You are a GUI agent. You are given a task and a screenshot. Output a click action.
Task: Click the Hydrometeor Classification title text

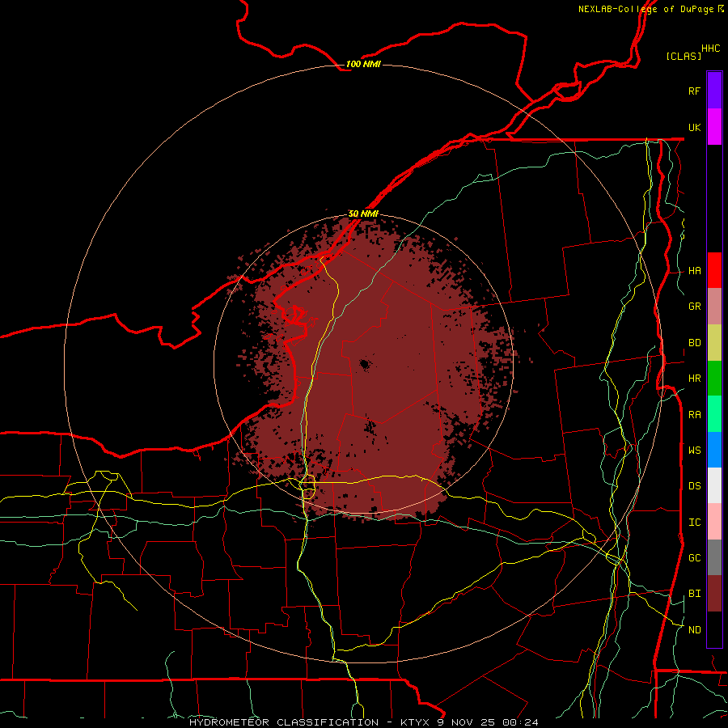(284, 722)
